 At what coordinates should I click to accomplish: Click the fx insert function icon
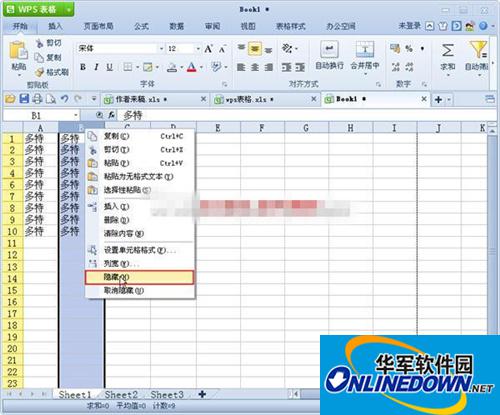(111, 115)
